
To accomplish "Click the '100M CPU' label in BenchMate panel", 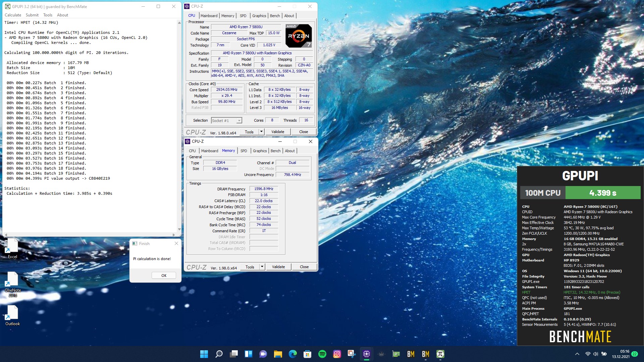I will [543, 193].
